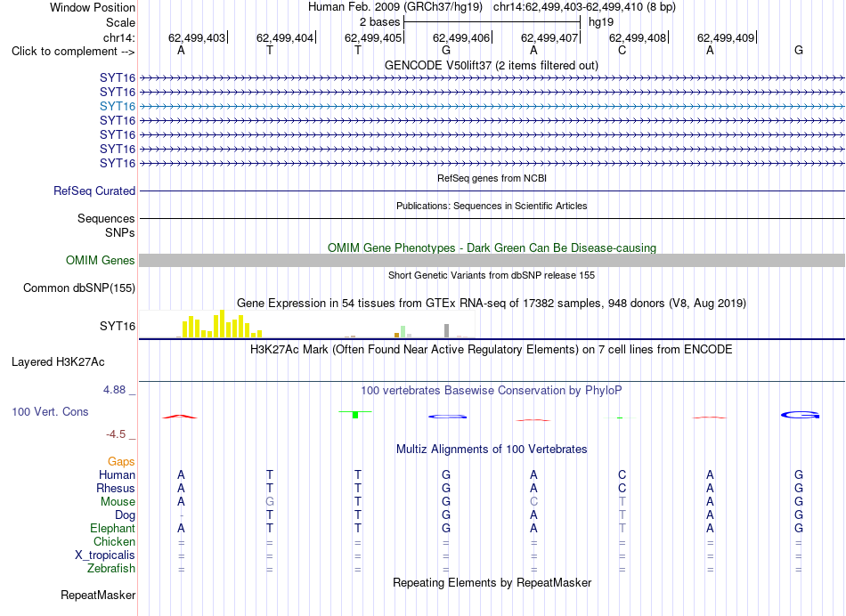Screen dimensions: 846x616
Task: Select the Human species row label
Action: click(x=117, y=474)
